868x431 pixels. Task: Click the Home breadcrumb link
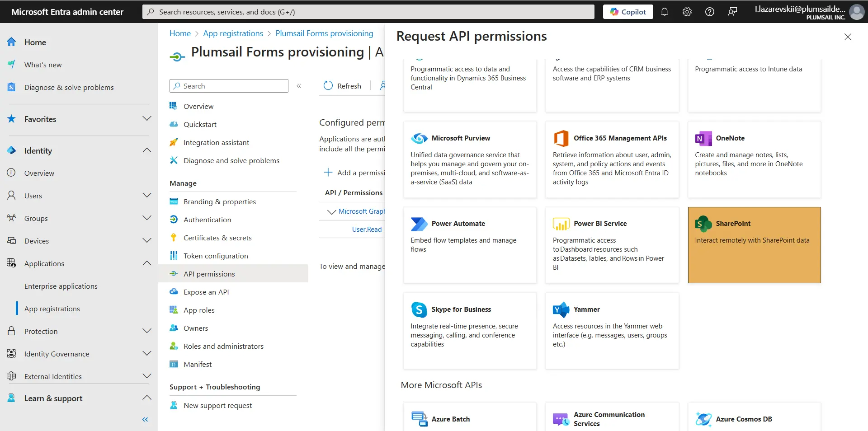tap(180, 33)
